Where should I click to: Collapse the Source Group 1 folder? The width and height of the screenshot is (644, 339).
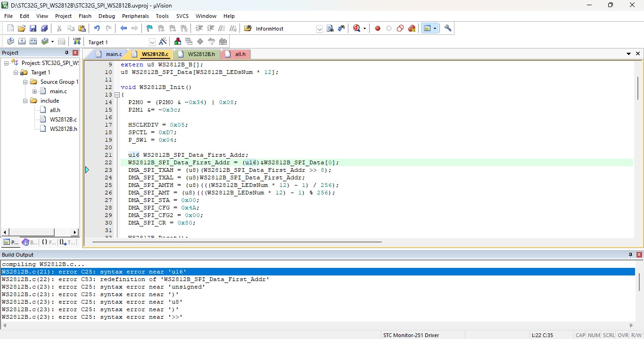(x=25, y=82)
